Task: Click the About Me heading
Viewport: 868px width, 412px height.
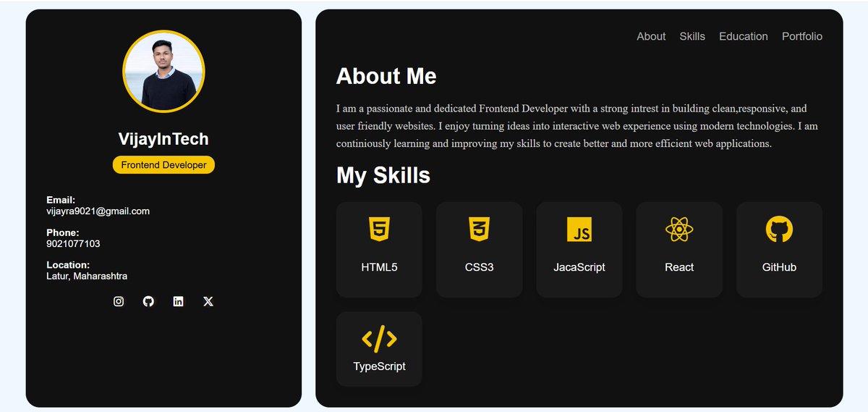Action: coord(386,76)
